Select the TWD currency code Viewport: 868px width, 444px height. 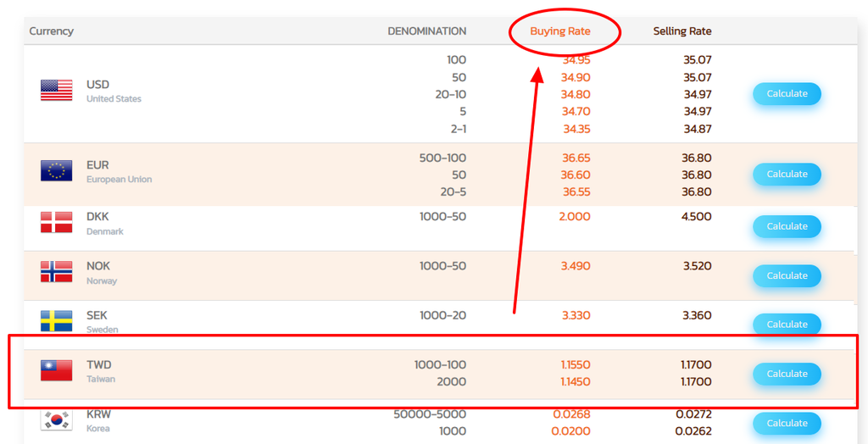pos(99,365)
